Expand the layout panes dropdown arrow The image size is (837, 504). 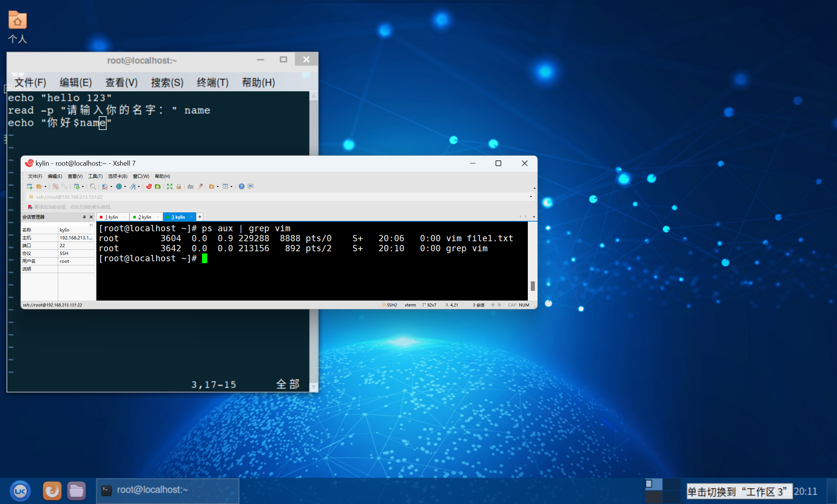point(231,187)
